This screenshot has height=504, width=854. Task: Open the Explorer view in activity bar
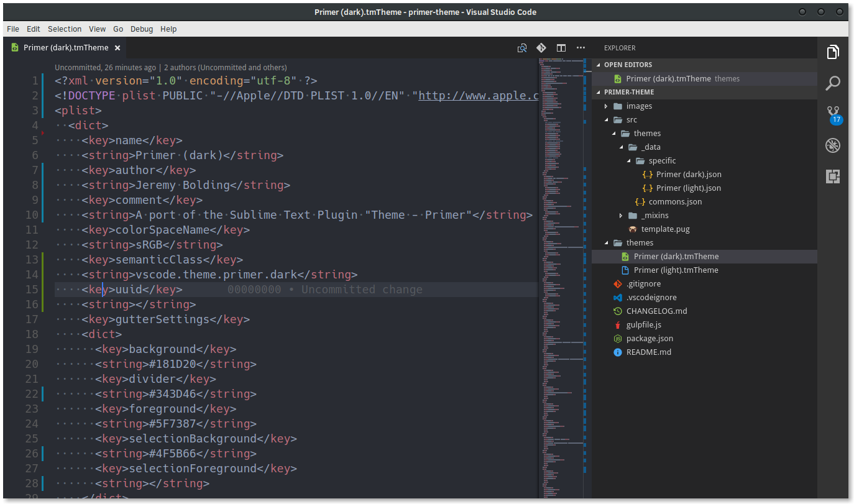[x=833, y=52]
